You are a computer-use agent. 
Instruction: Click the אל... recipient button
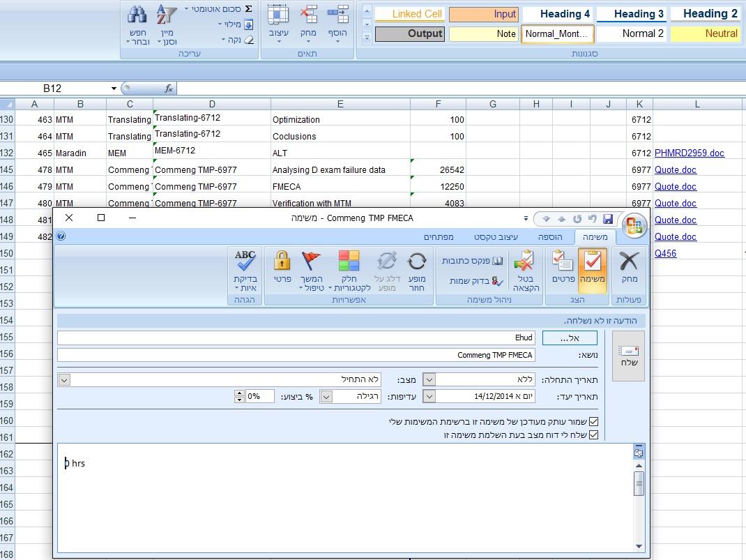point(570,338)
